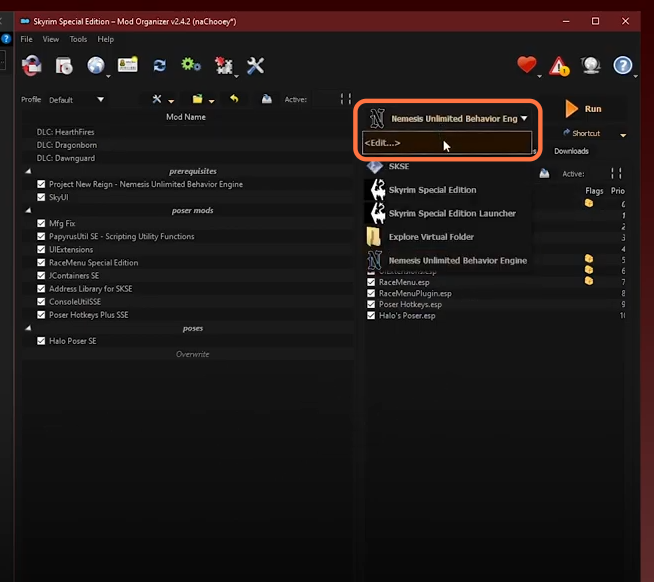Collapse the poses separator

pos(28,328)
